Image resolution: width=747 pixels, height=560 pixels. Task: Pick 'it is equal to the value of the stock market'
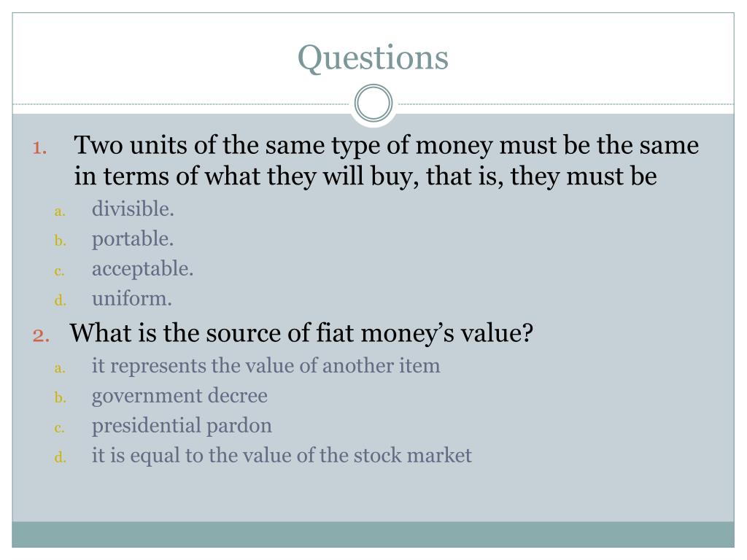point(282,456)
